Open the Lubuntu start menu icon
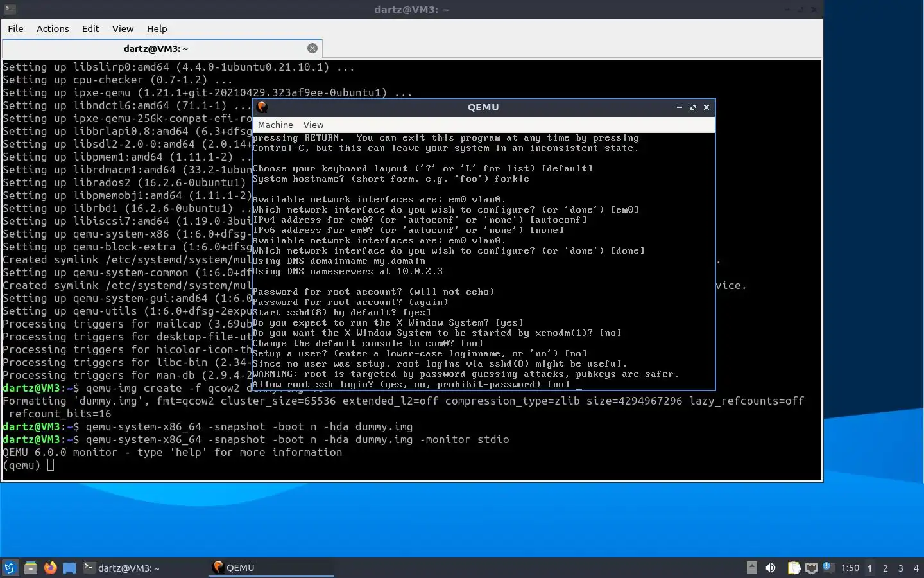This screenshot has width=924, height=578. (x=10, y=568)
